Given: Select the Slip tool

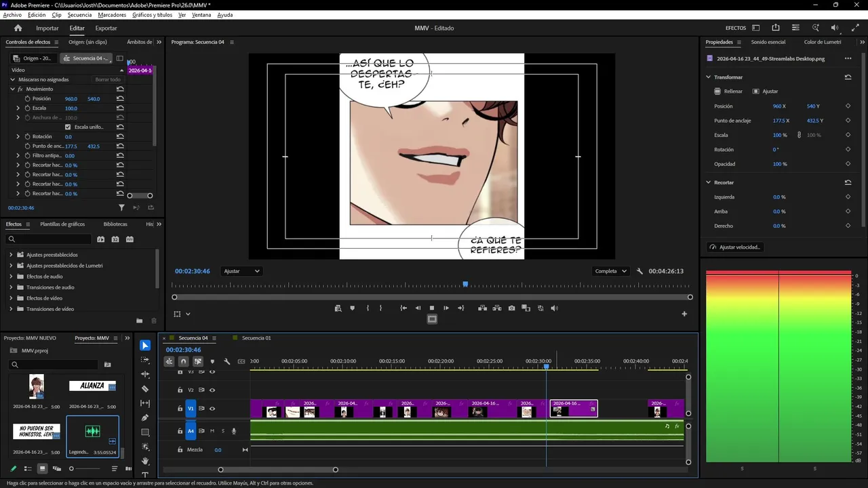Looking at the screenshot, I should pos(145,403).
